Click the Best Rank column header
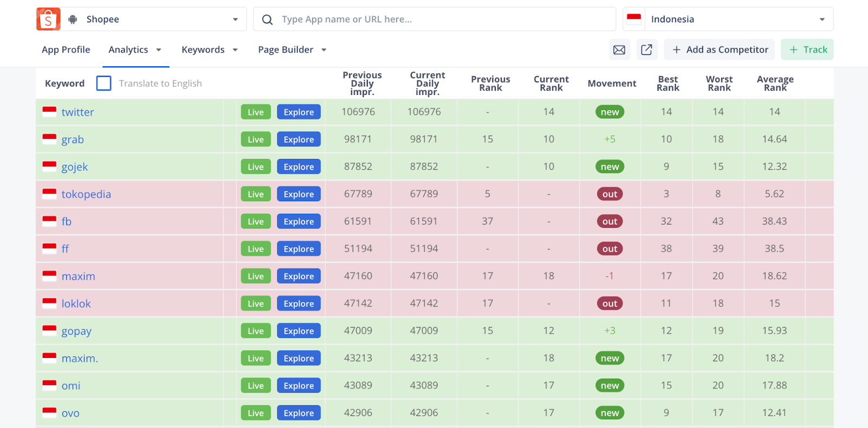The image size is (868, 428). (668, 84)
